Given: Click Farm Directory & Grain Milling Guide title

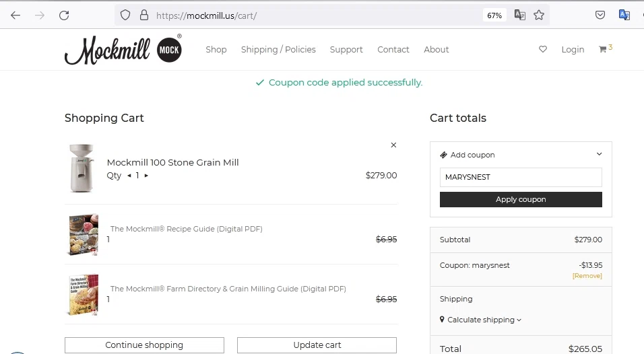Looking at the screenshot, I should (228, 289).
